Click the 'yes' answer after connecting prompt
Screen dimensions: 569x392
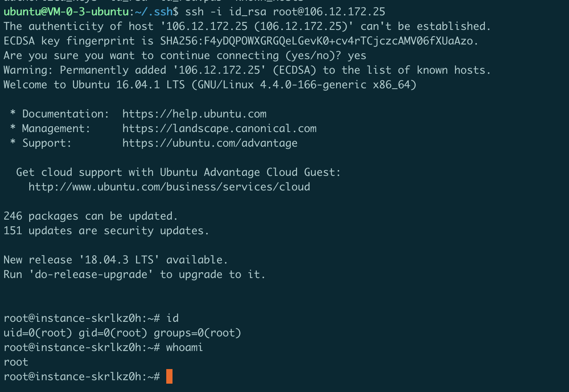pos(357,56)
